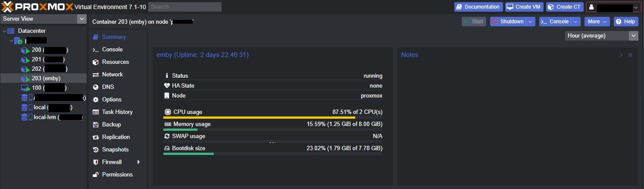The image size is (644, 189).
Task: Select the Datacenter tree item
Action: click(44, 31)
